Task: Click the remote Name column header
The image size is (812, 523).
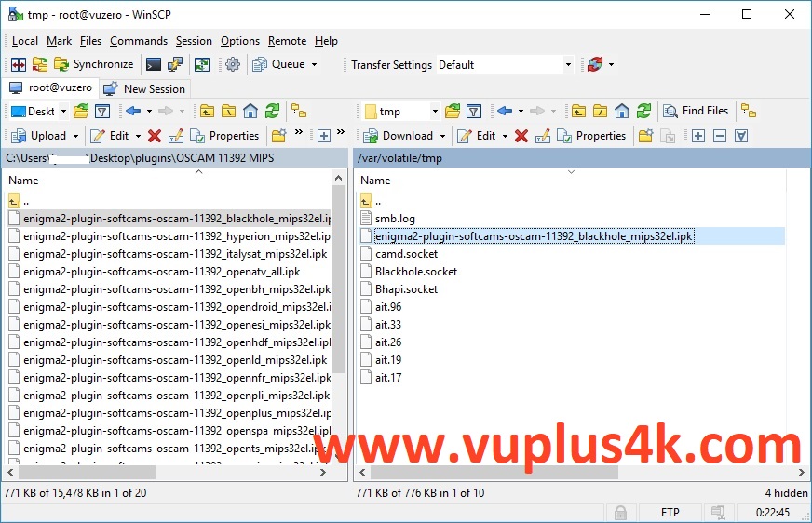Action: 571,180
